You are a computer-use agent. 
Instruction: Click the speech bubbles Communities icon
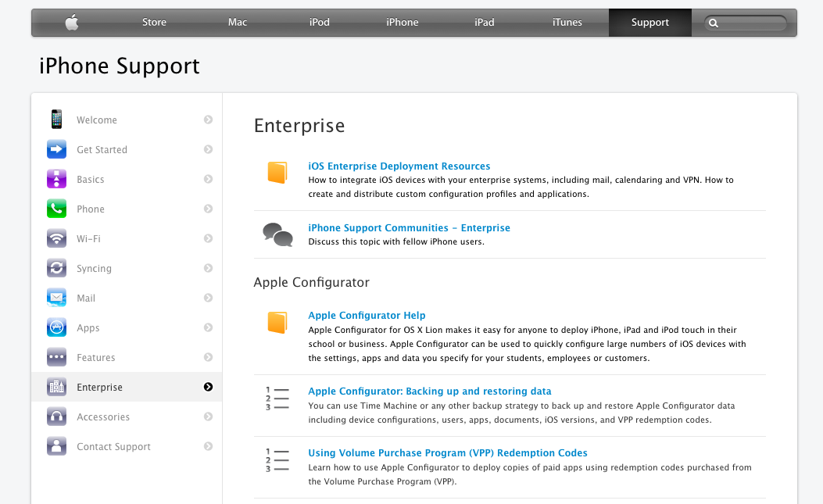pyautogui.click(x=277, y=234)
